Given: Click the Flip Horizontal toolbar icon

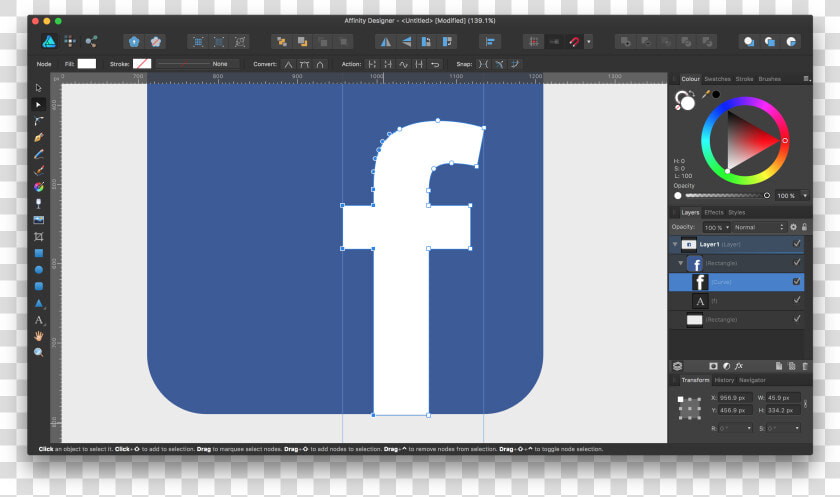Looking at the screenshot, I should [x=385, y=42].
